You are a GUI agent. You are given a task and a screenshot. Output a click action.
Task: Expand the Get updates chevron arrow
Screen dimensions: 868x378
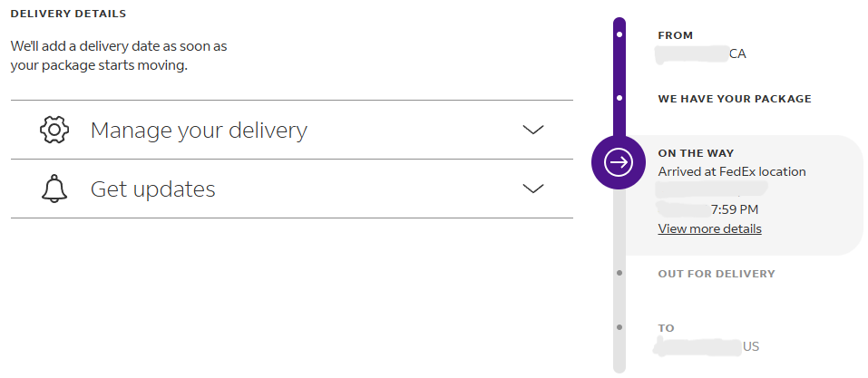(533, 189)
